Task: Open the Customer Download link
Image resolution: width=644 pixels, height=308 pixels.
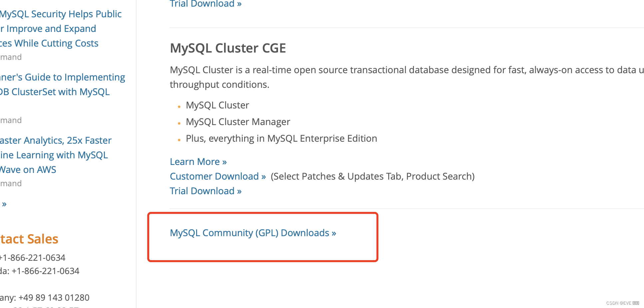Action: [x=214, y=176]
